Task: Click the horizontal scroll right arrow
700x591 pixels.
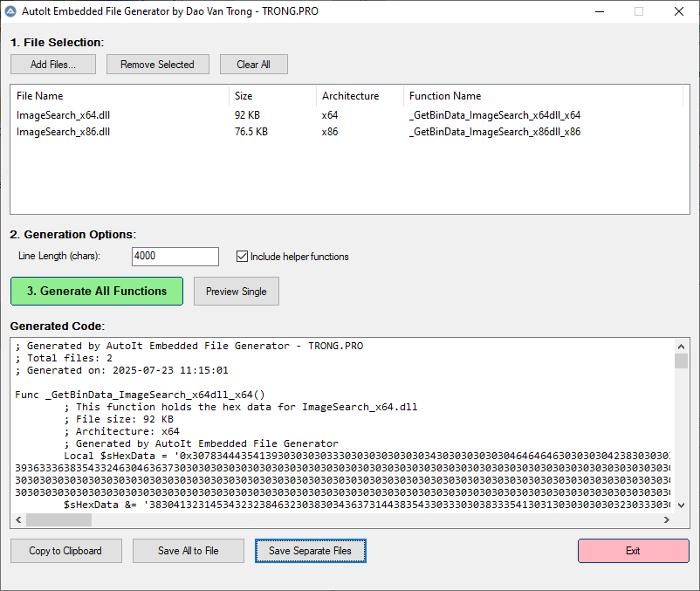Action: (667, 519)
